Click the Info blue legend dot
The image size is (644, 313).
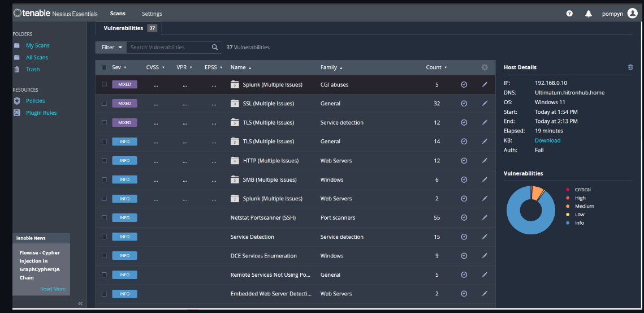[x=568, y=222]
